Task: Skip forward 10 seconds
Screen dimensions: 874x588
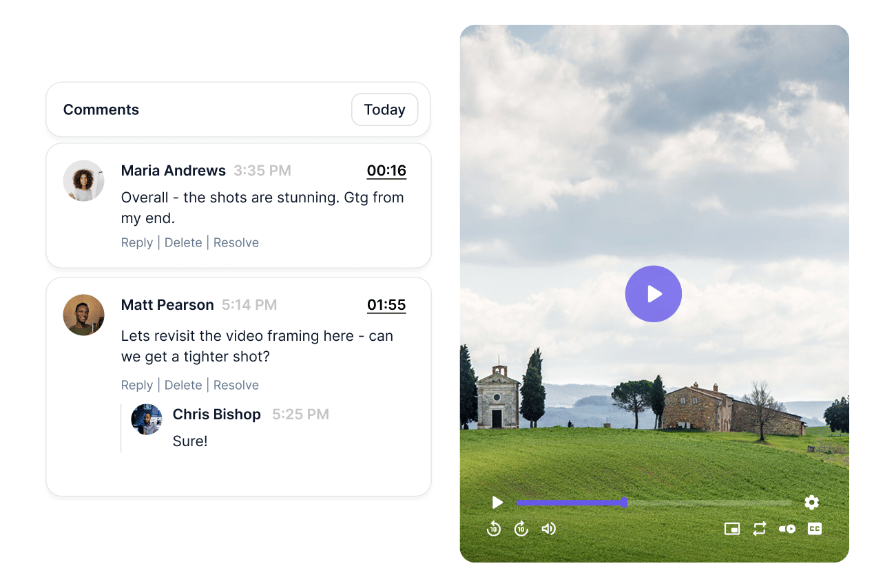Action: 521,529
